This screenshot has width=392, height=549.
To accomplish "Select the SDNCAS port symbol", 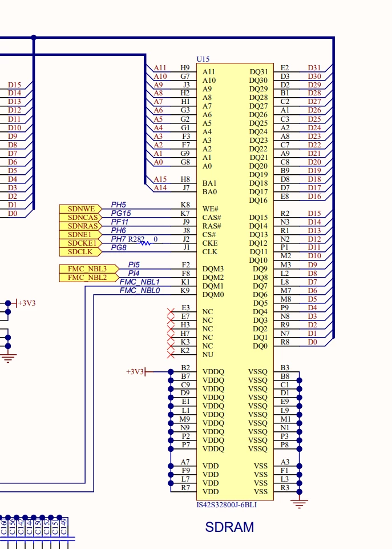I will point(80,218).
